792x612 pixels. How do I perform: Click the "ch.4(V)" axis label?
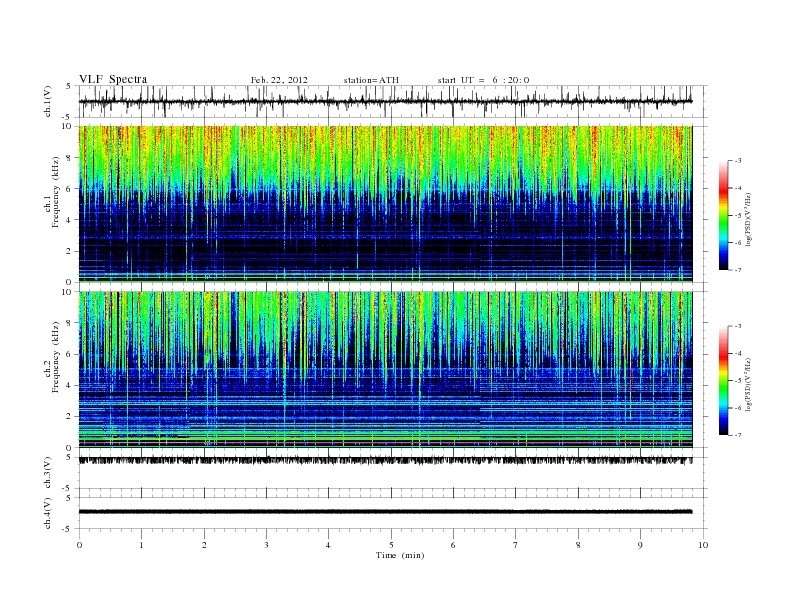point(48,513)
